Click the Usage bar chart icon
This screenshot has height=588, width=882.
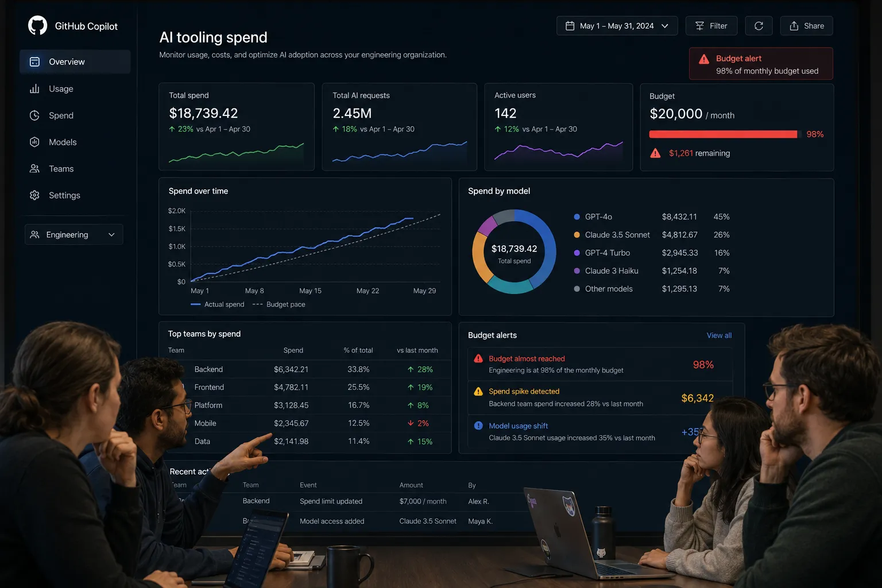point(34,88)
